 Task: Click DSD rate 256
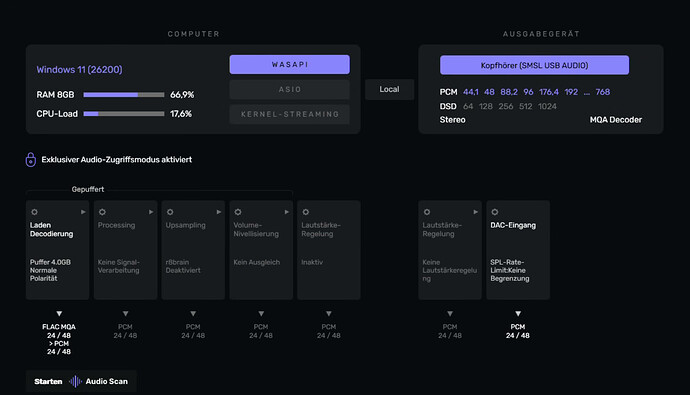pos(506,106)
